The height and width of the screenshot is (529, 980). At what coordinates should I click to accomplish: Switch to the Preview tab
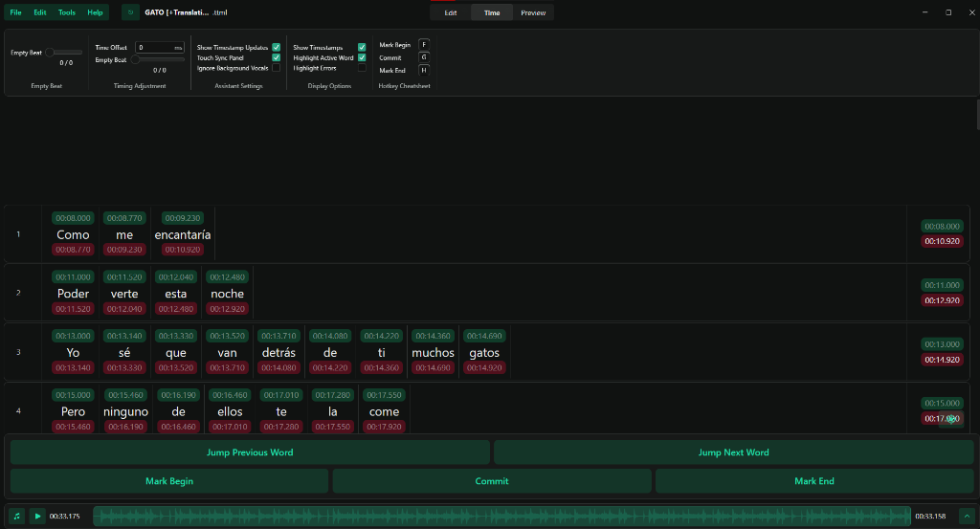click(x=533, y=12)
